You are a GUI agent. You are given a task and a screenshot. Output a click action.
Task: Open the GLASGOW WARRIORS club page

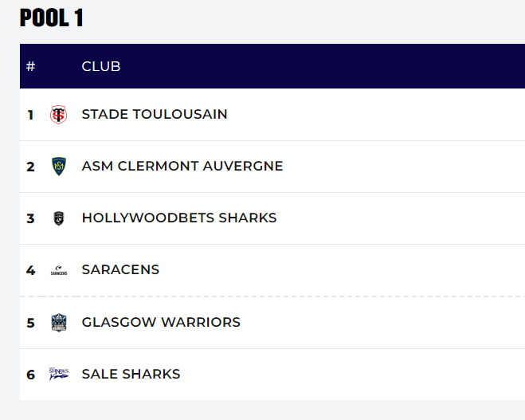click(x=161, y=323)
